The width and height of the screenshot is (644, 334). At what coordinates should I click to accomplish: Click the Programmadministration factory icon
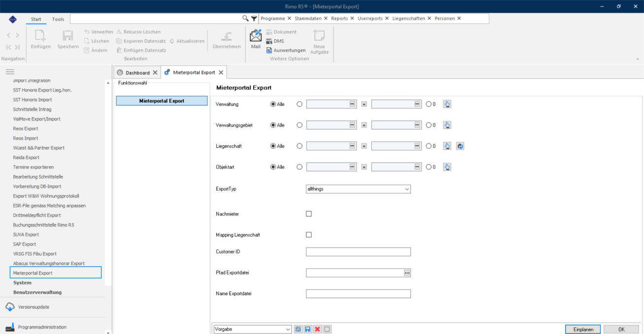(x=10, y=327)
